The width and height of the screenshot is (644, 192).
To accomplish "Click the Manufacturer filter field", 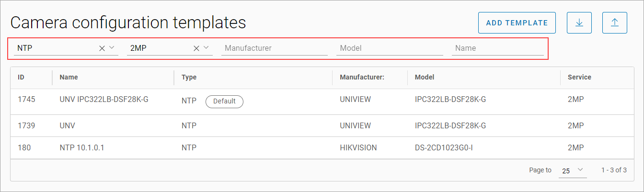I will pos(274,48).
